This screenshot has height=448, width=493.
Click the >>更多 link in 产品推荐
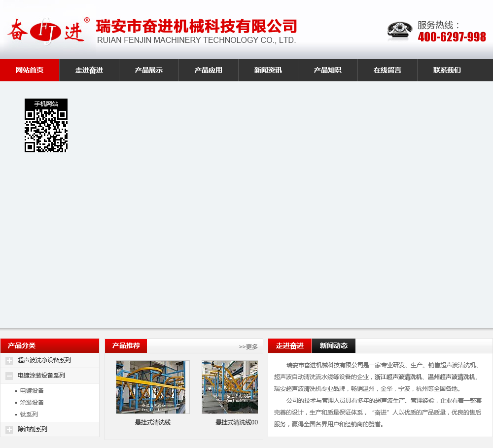tap(248, 346)
